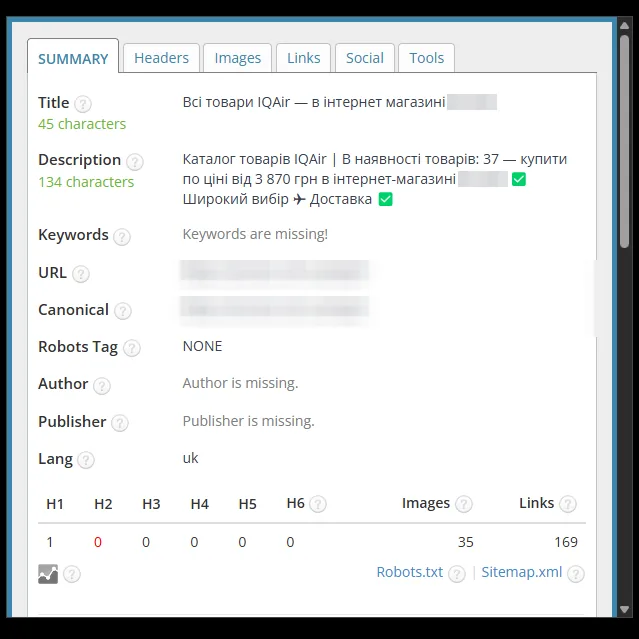The image size is (639, 639).
Task: Click the help icon next to Lang
Action: [86, 460]
